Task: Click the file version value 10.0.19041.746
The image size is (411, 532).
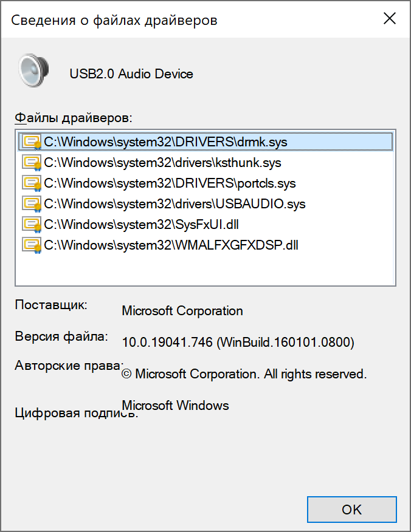Action: point(167,342)
